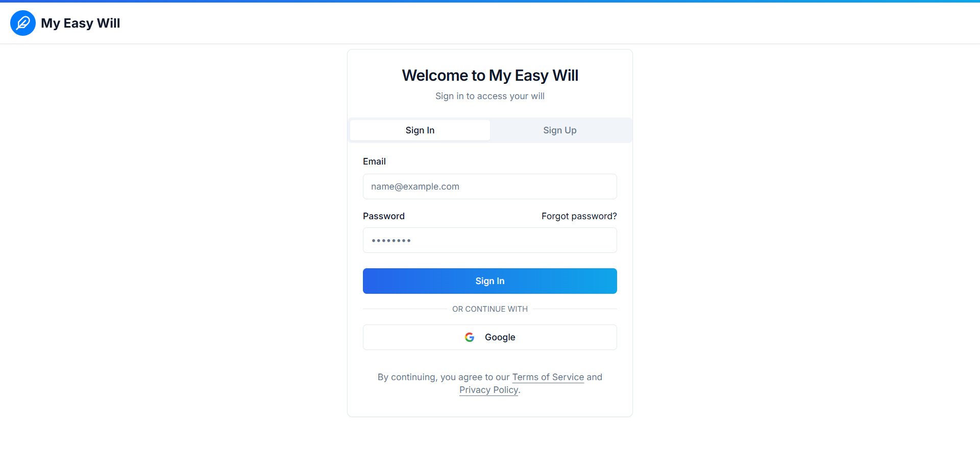Viewport: 980px width, 466px height.
Task: Click the 'Sign in to access your will' subtitle
Action: click(490, 96)
